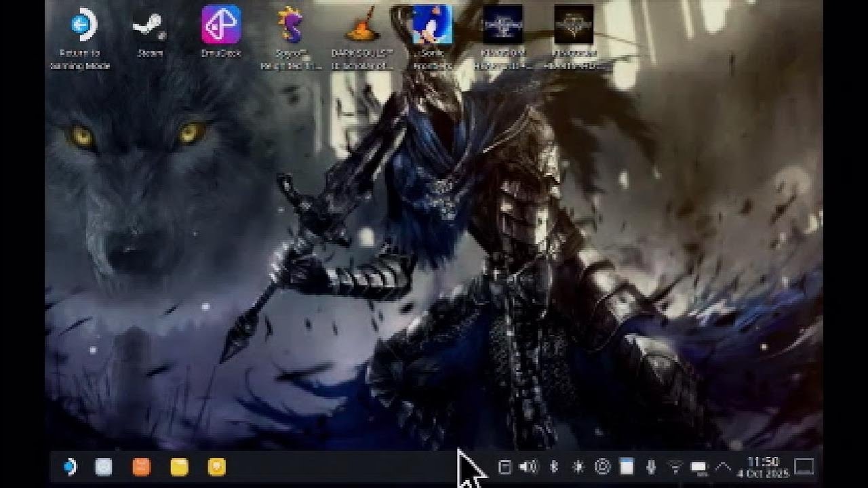Screen dimensions: 868x488
Task: Click the show desktop button
Action: (x=804, y=466)
